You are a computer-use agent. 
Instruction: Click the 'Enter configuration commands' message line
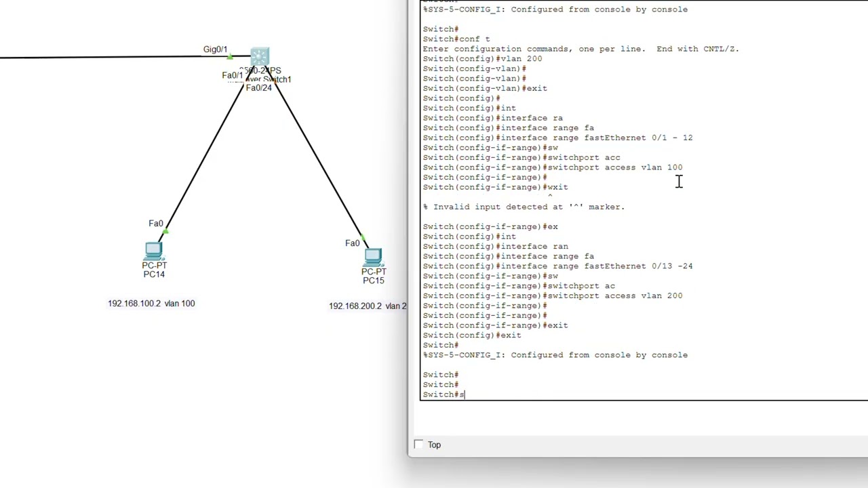[580, 49]
